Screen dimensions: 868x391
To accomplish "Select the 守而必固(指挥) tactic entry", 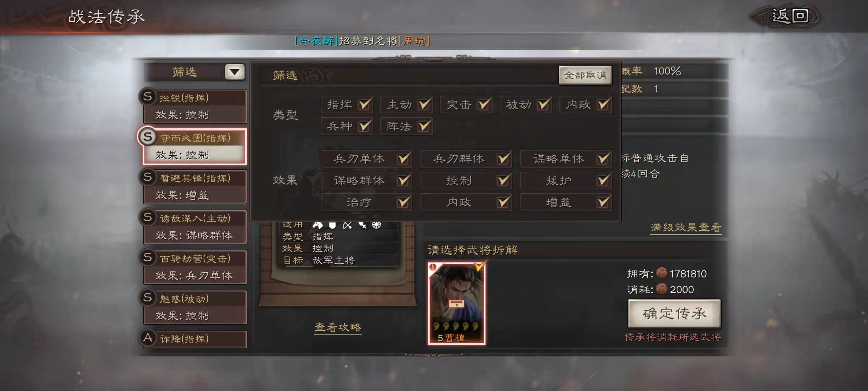I will click(195, 147).
